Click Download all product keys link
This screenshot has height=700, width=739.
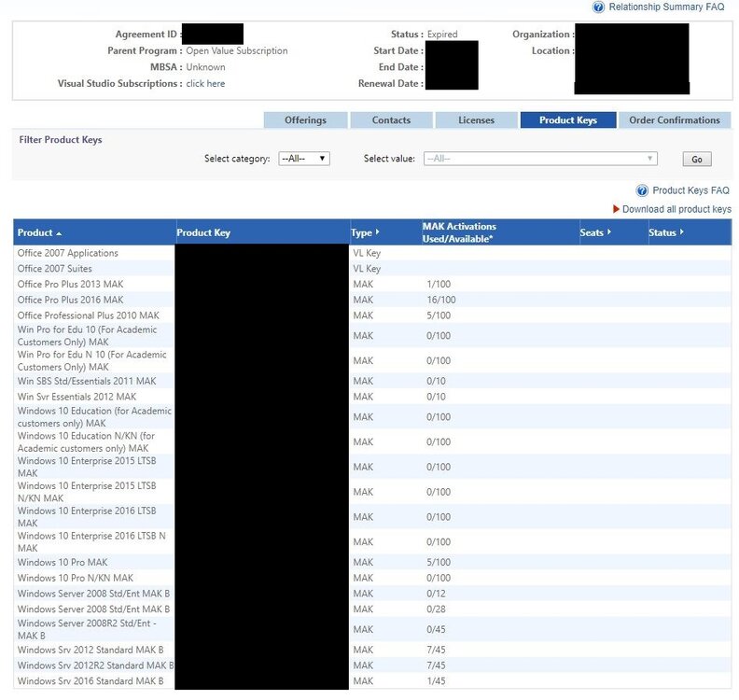[x=676, y=209]
